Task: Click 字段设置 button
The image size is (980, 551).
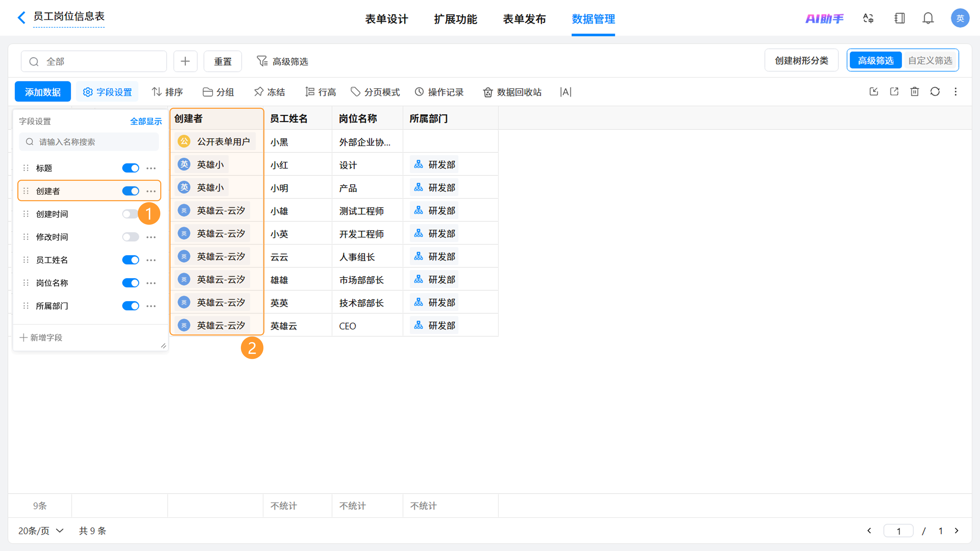Action: 107,92
